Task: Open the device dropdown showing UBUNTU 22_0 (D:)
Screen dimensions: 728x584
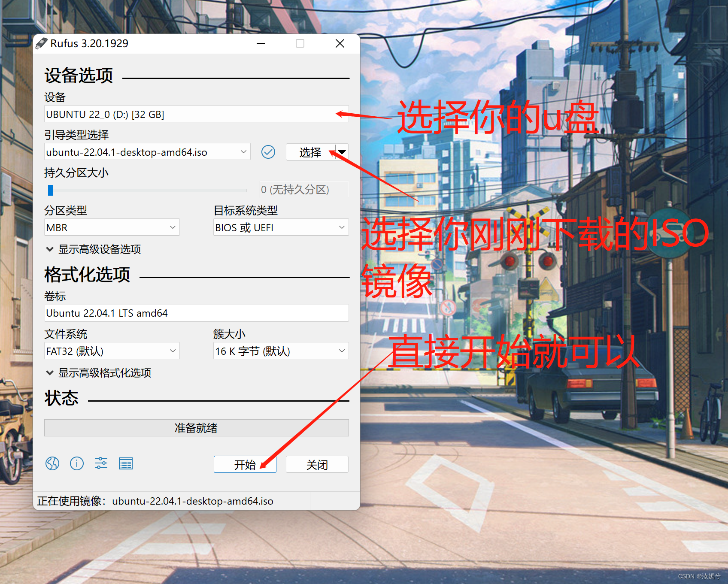Action: tap(196, 114)
